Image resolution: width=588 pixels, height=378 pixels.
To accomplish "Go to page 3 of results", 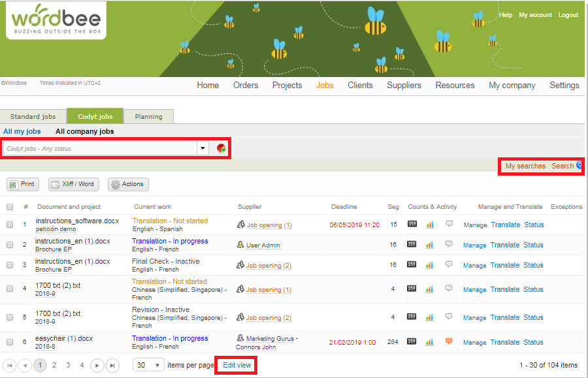I will (68, 366).
